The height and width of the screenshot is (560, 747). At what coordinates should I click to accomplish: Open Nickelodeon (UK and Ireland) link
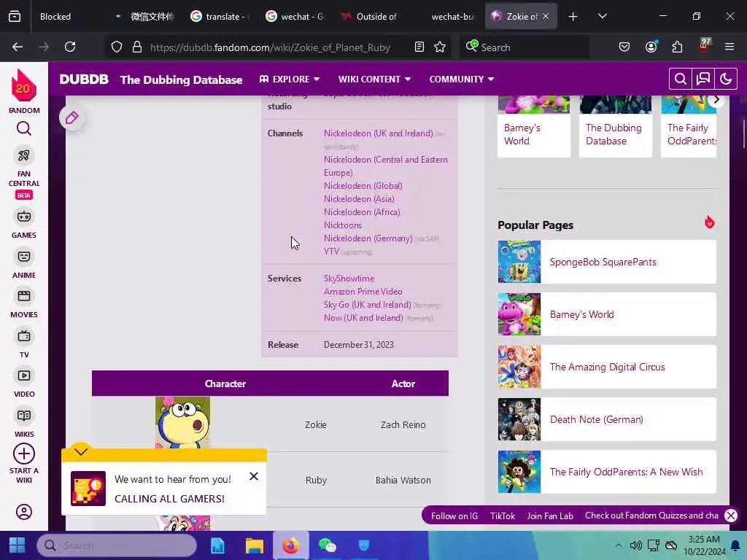379,133
